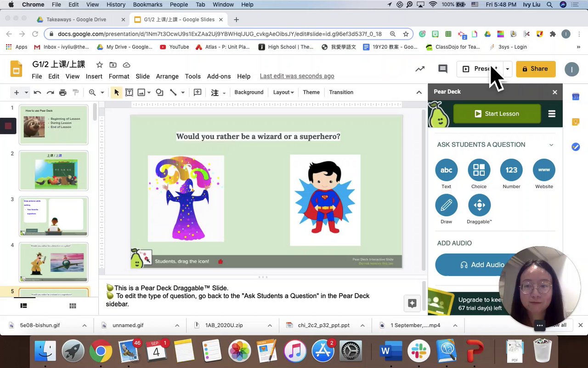
Task: Select the Choice question icon
Action: point(479,170)
